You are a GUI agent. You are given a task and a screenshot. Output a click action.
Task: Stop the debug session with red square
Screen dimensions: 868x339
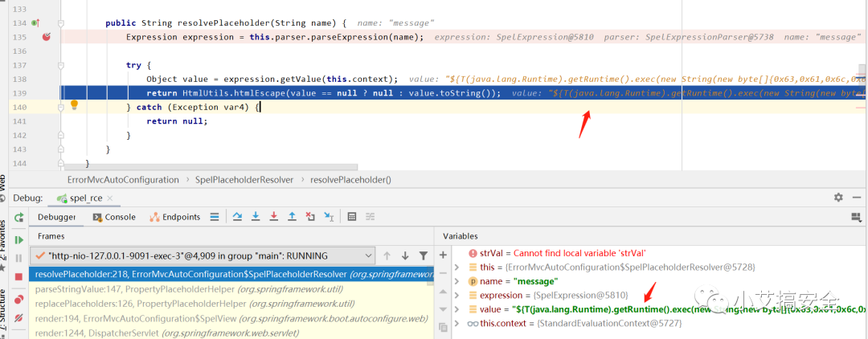[x=19, y=276]
